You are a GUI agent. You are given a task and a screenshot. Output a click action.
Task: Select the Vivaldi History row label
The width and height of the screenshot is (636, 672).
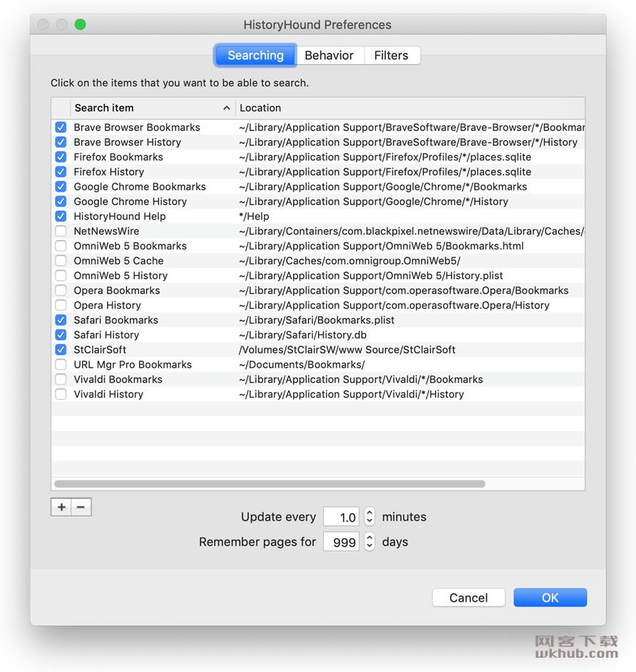(x=108, y=394)
